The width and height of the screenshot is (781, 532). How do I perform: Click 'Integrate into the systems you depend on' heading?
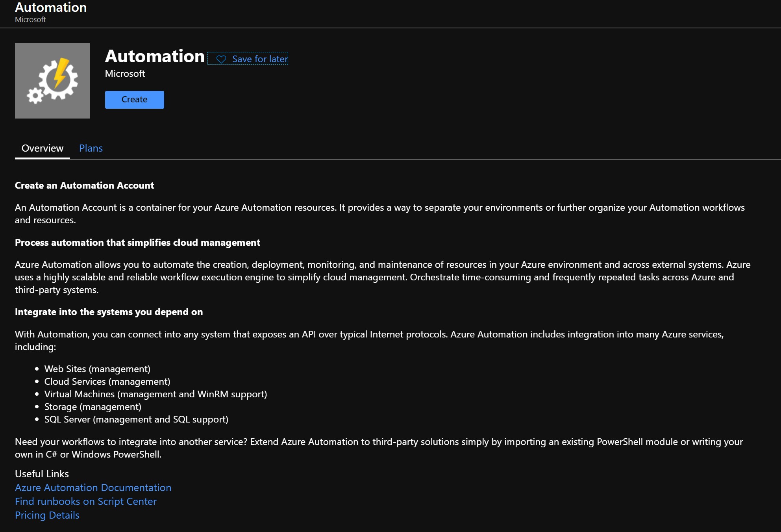tap(109, 312)
